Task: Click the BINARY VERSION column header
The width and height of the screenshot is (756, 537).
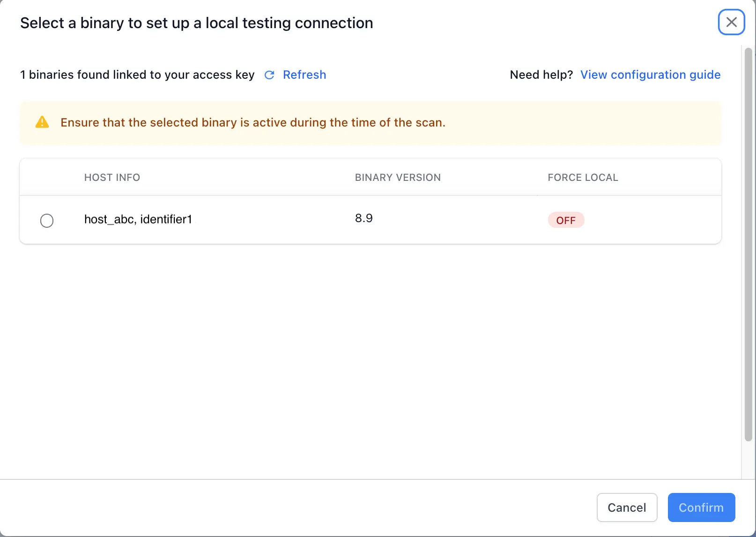Action: pyautogui.click(x=398, y=178)
